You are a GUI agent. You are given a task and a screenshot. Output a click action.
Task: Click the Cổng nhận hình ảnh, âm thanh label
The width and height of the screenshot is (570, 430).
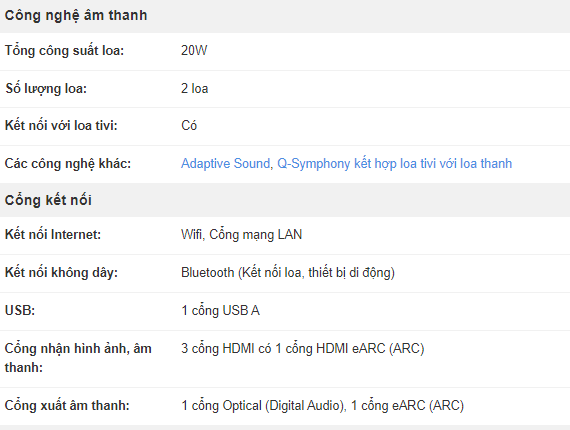(78, 358)
